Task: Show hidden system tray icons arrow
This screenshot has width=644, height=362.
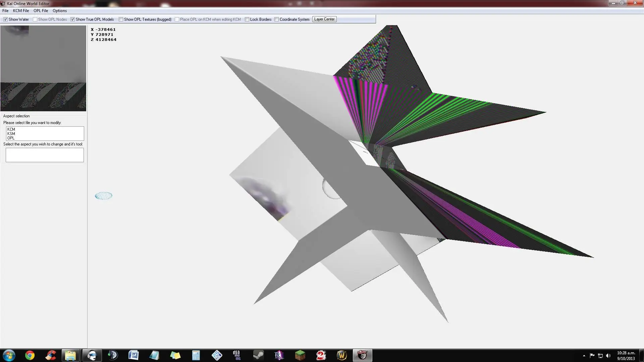Action: [584, 356]
